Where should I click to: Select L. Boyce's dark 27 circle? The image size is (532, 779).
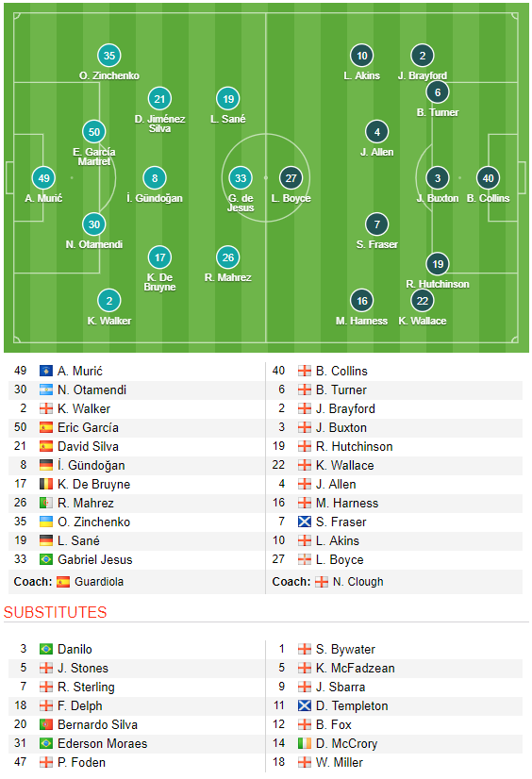[x=291, y=178]
